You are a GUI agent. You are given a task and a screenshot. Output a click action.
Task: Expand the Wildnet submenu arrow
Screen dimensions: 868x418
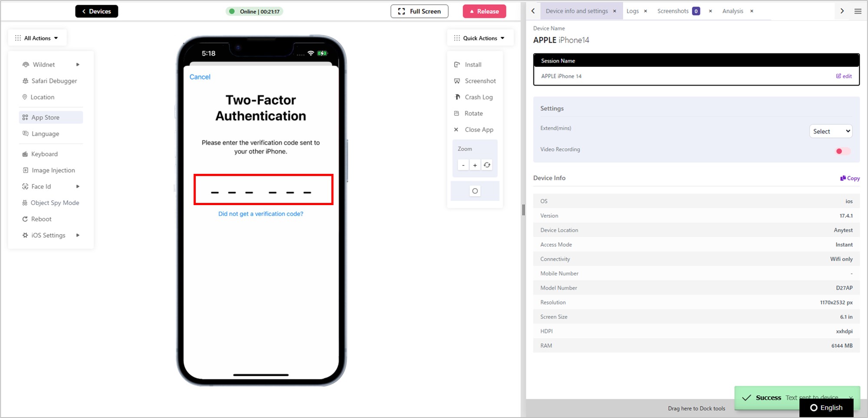(78, 65)
